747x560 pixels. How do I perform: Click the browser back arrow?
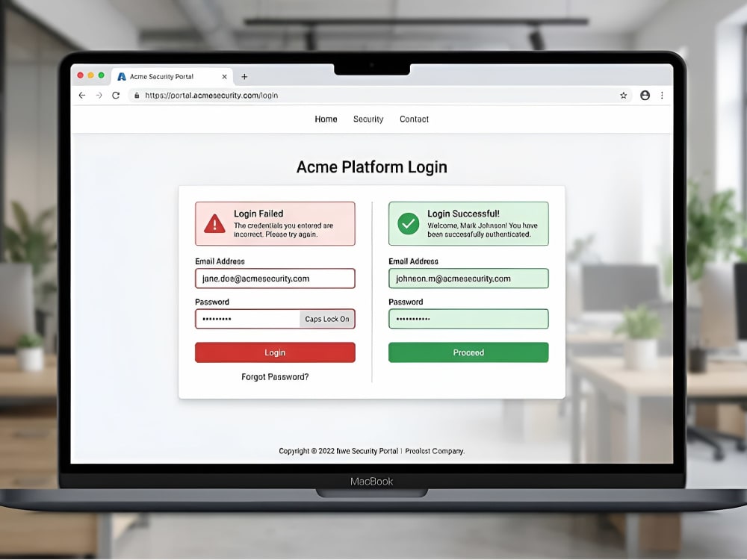(82, 96)
